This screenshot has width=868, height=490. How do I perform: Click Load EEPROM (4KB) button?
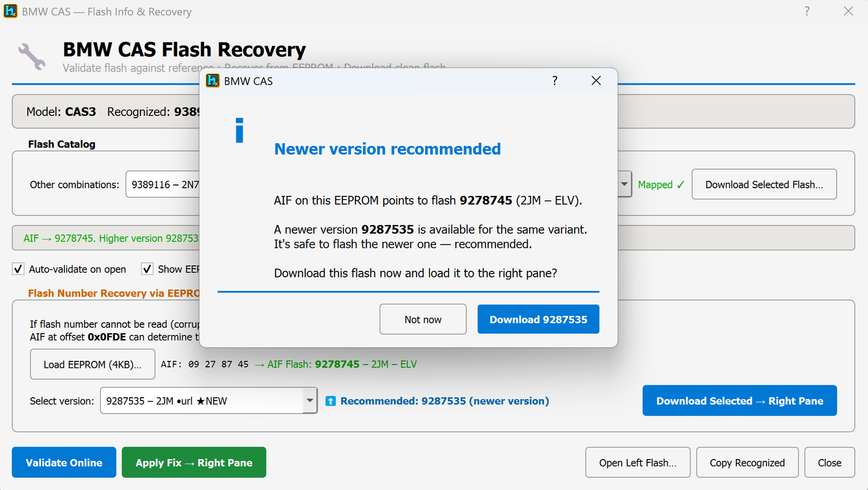click(x=92, y=364)
